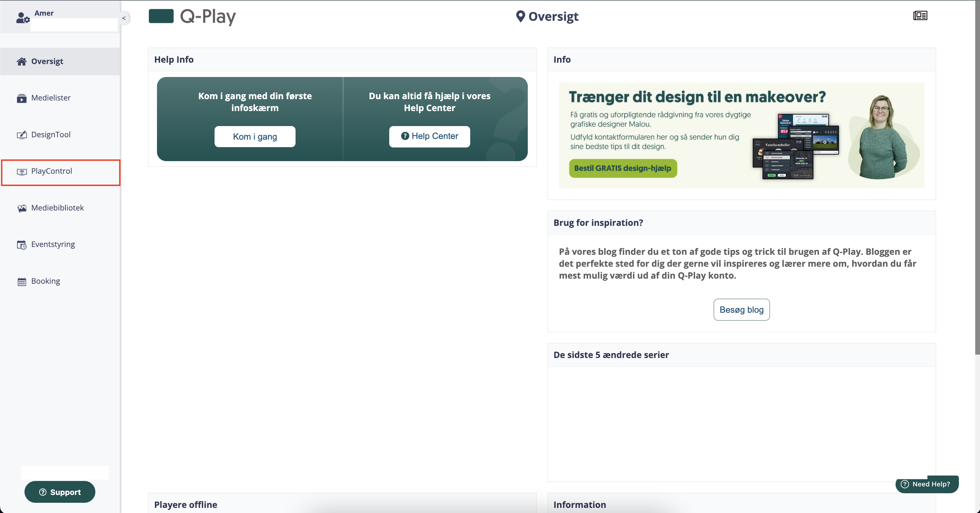Image resolution: width=980 pixels, height=513 pixels.
Task: Click the Booking calendar icon
Action: click(22, 282)
